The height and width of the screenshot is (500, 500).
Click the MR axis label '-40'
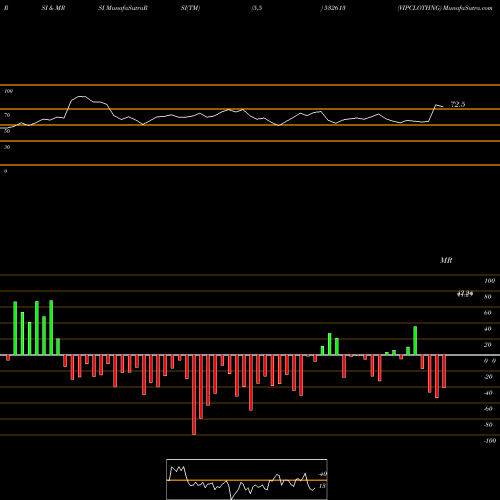point(488,393)
